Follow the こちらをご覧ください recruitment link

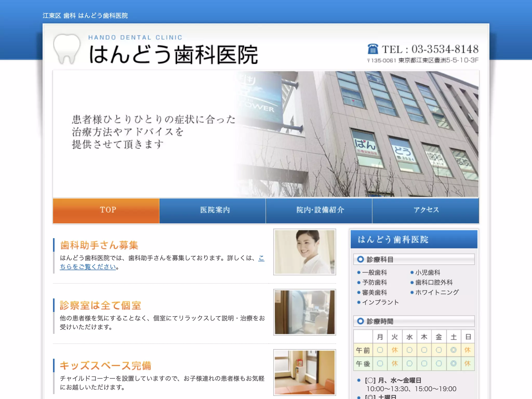click(x=88, y=267)
